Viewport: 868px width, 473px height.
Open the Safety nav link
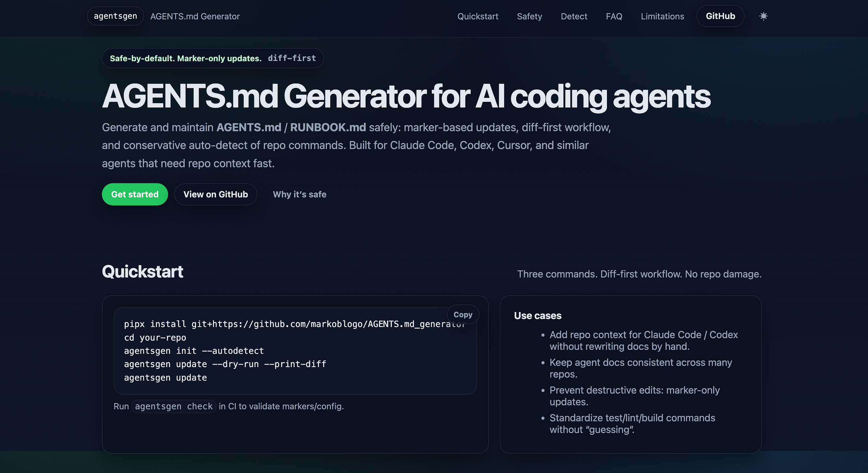click(529, 16)
